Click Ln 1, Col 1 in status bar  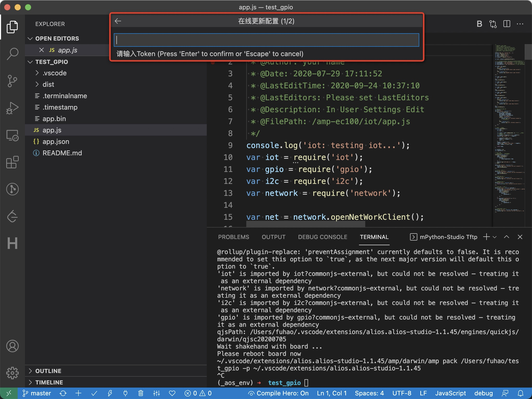point(332,393)
